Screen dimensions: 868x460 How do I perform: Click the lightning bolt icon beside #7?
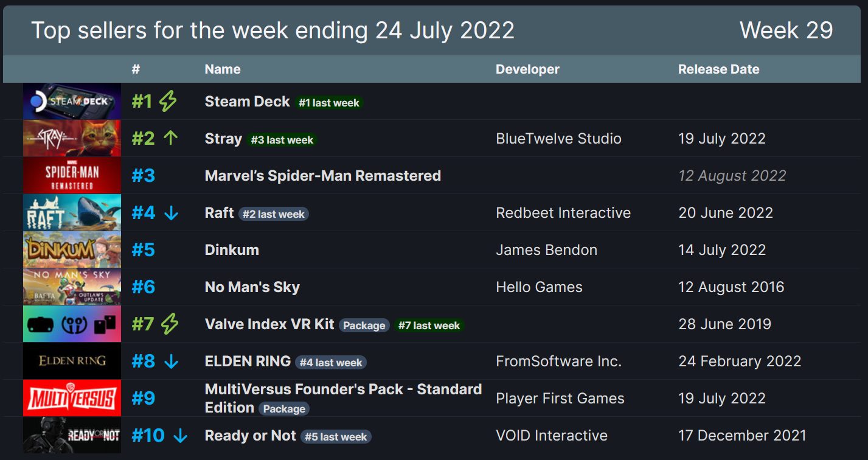coord(170,324)
